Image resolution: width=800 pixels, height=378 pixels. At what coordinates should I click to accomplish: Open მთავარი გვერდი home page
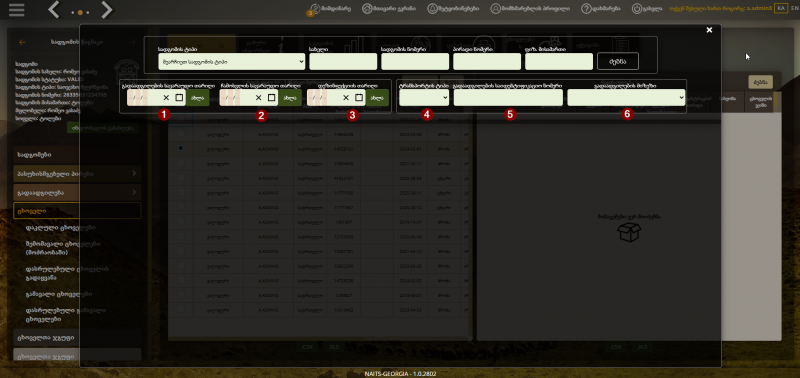(389, 9)
